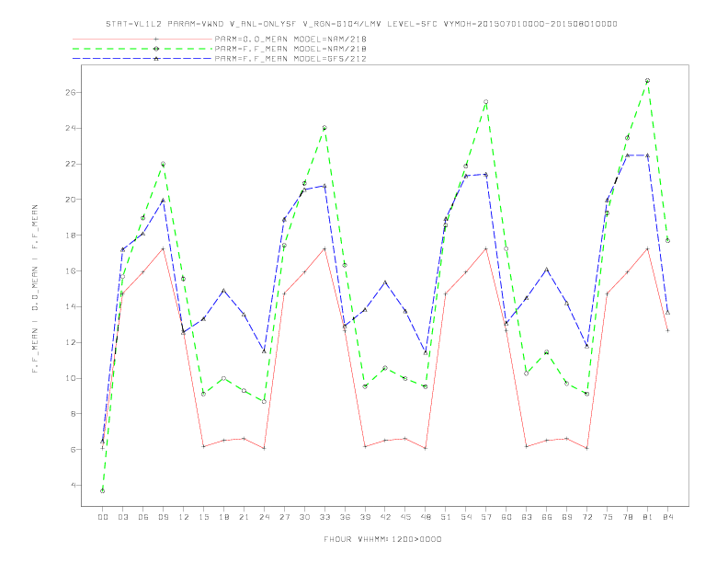
Task: Click the red solid legend line sample
Action: click(142, 39)
